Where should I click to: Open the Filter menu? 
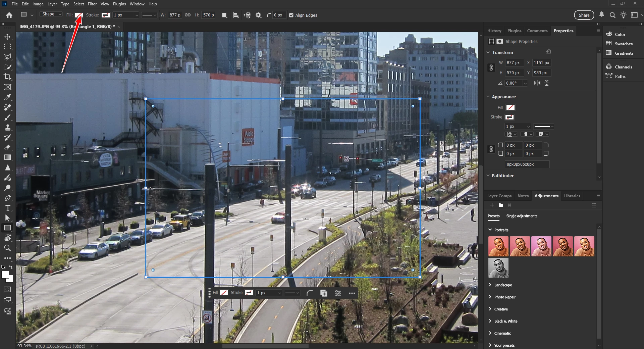(x=92, y=4)
